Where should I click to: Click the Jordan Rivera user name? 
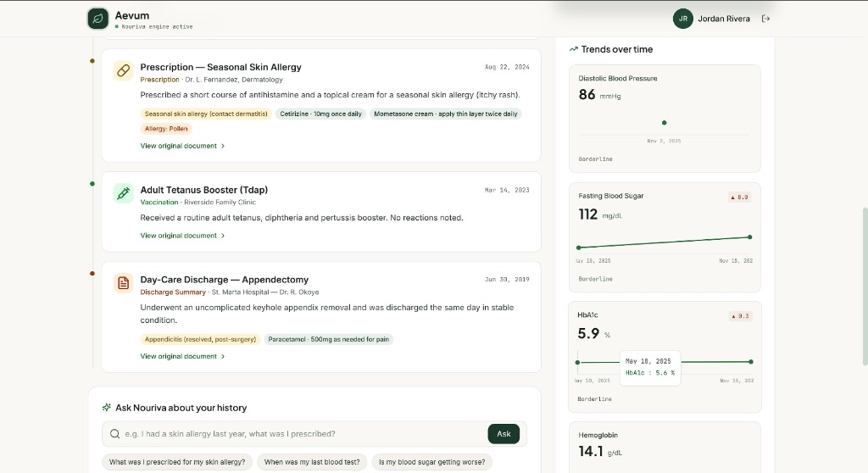724,19
